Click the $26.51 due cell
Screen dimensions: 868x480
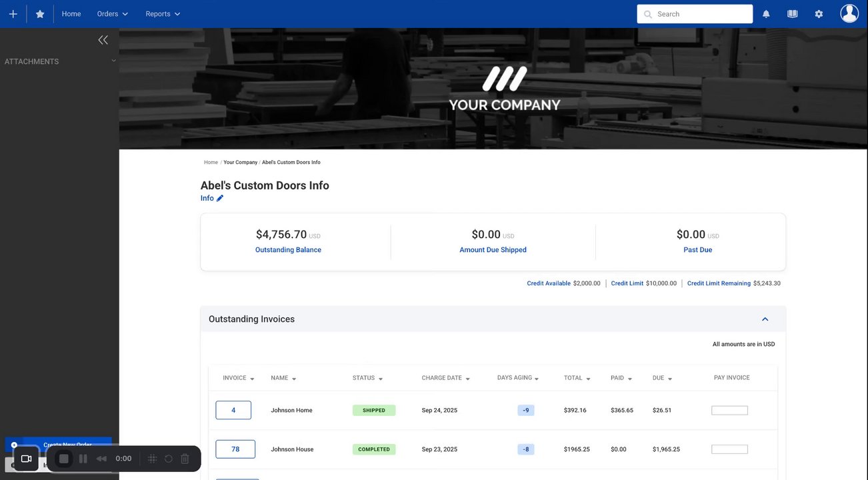tap(662, 411)
